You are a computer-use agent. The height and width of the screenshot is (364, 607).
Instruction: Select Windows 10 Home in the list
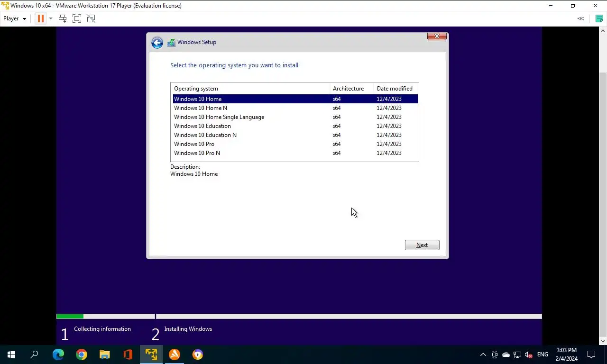[x=295, y=99]
